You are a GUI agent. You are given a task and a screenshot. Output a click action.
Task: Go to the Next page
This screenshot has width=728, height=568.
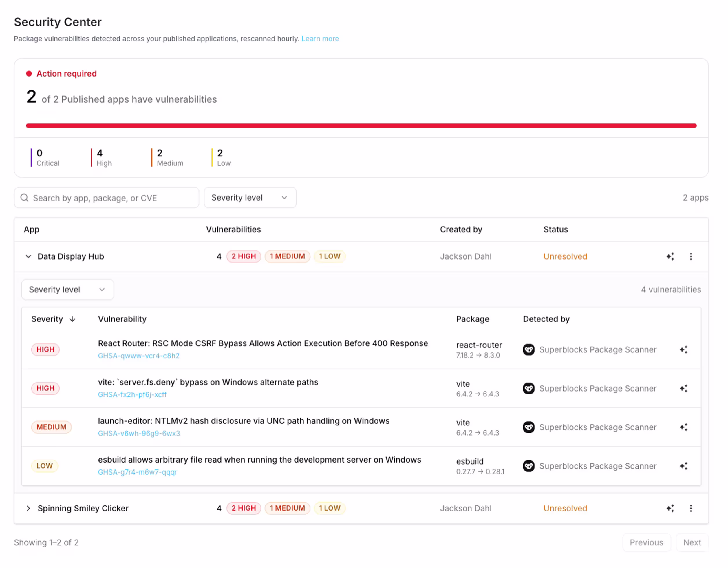pos(692,543)
